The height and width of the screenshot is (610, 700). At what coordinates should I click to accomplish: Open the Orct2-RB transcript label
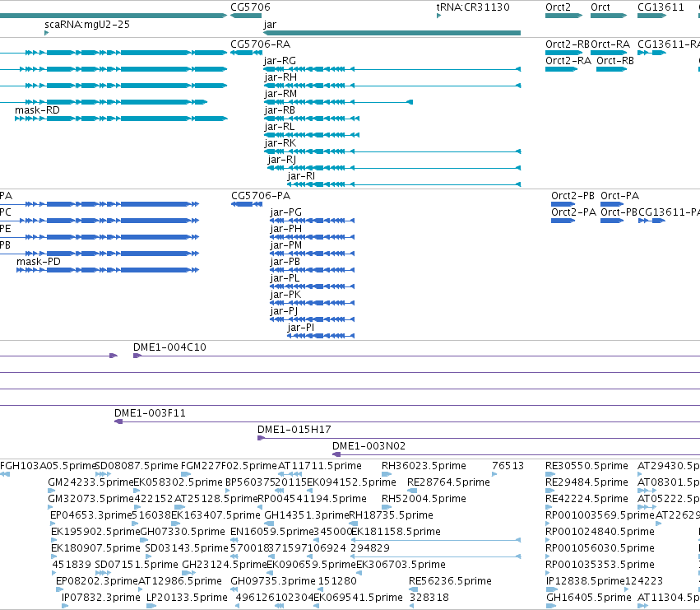(x=568, y=44)
